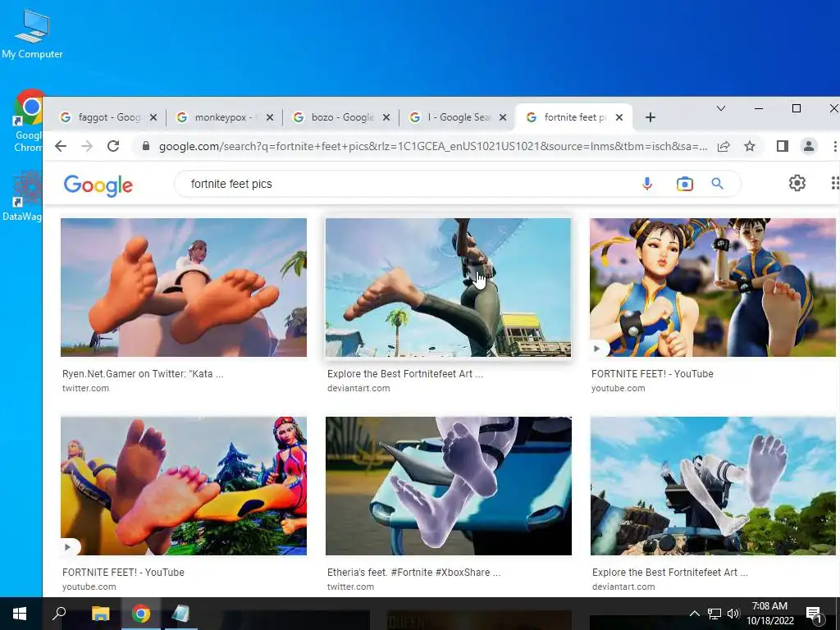Bookmark this page with the star

coord(750,146)
